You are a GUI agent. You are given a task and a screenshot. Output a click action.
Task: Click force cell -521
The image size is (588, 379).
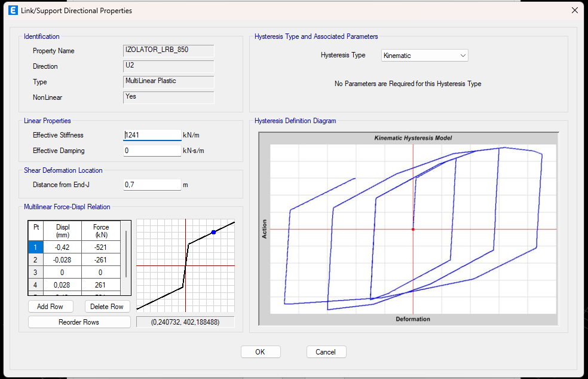pyautogui.click(x=101, y=247)
